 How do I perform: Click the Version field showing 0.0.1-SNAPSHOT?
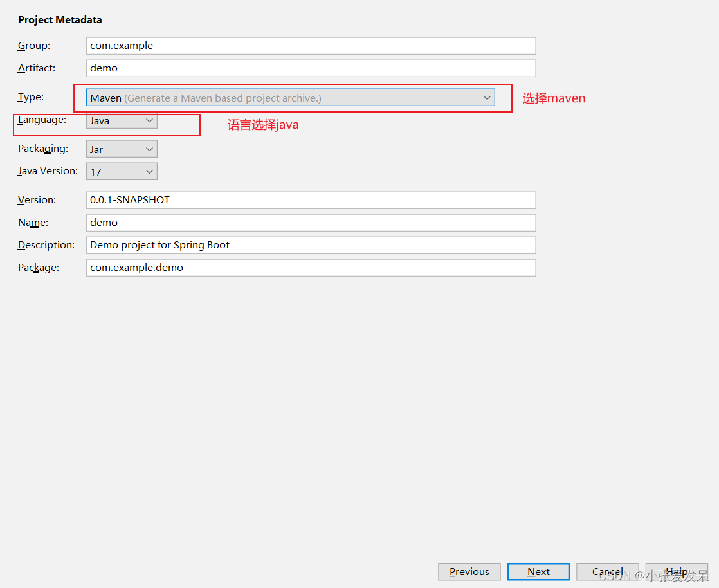pos(311,200)
